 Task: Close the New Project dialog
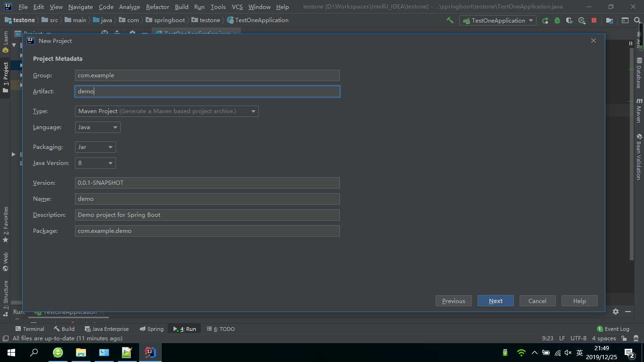594,41
